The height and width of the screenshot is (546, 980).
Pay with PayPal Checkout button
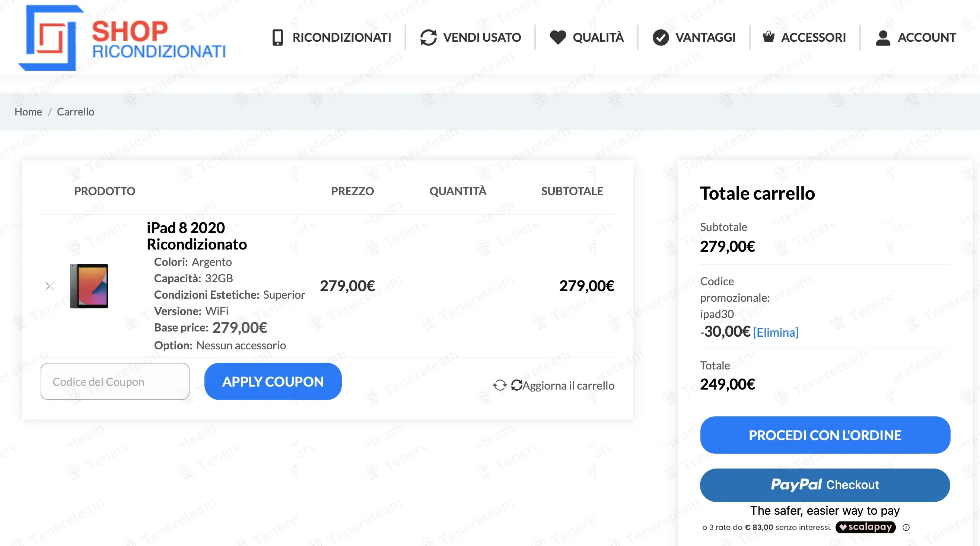coord(825,485)
